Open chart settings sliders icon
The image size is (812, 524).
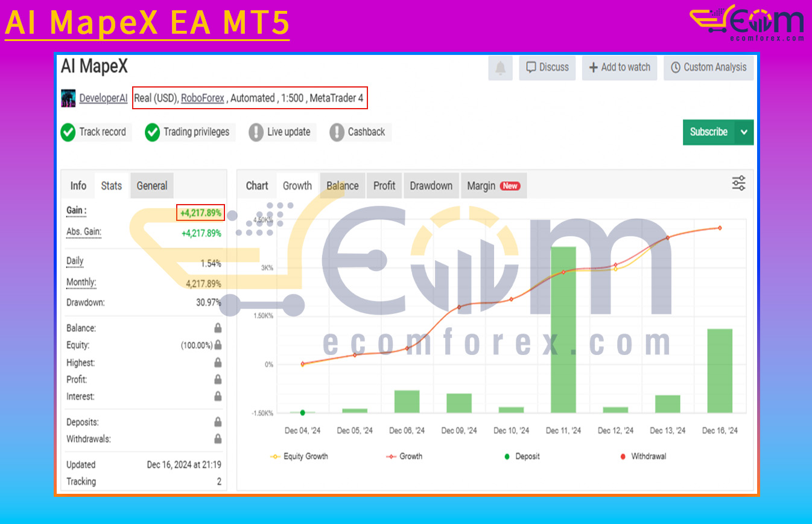pos(738,184)
